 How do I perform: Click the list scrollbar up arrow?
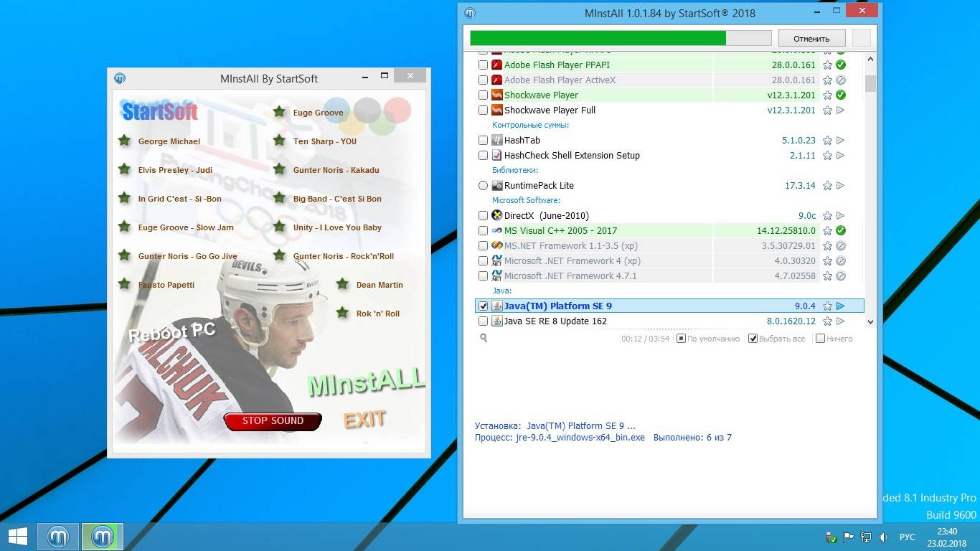[x=870, y=60]
